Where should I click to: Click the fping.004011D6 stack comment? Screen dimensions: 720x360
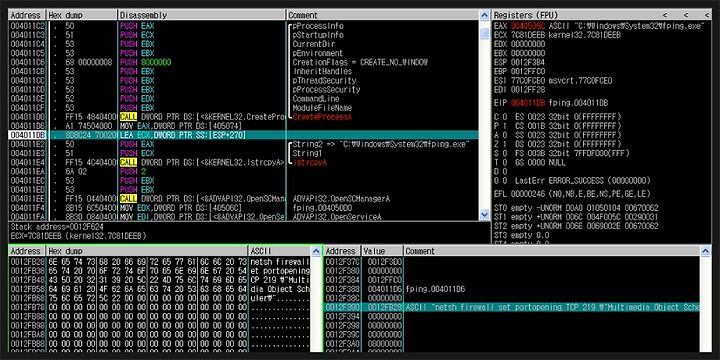coord(435,289)
